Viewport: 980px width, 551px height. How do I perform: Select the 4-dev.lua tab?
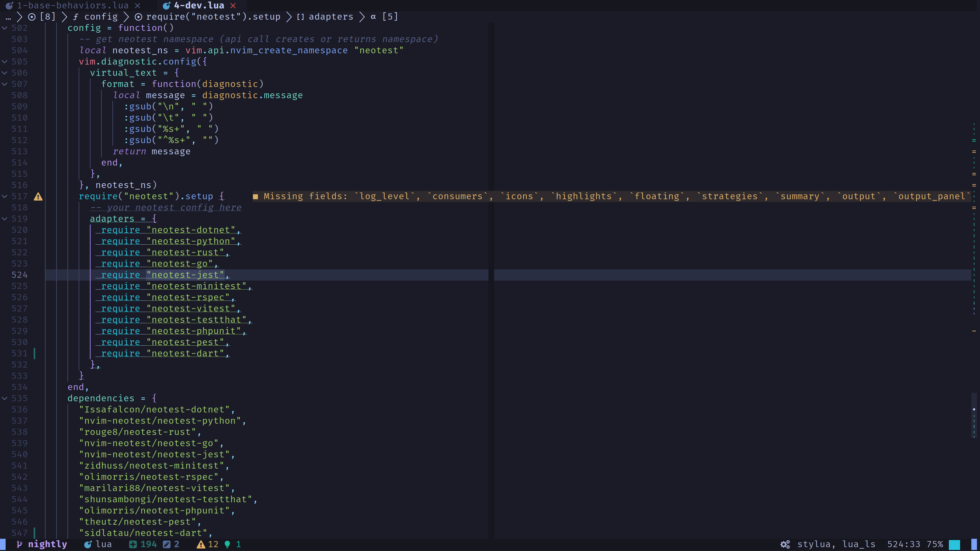199,5
